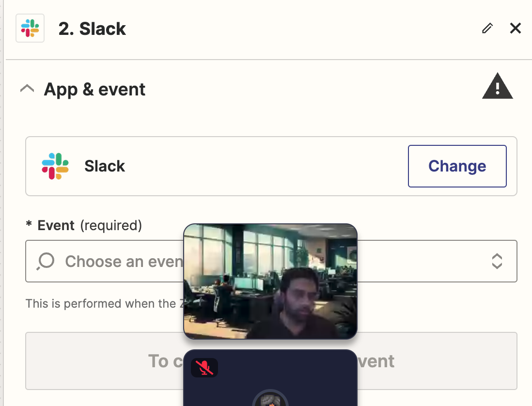
Task: Click the disabled continue button
Action: click(x=271, y=361)
